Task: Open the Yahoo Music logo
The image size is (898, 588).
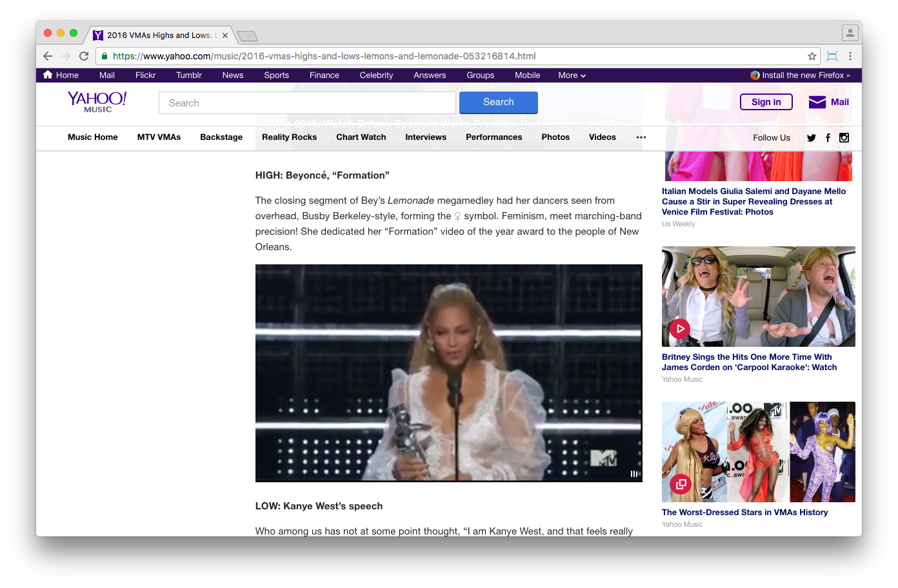Action: coord(97,102)
